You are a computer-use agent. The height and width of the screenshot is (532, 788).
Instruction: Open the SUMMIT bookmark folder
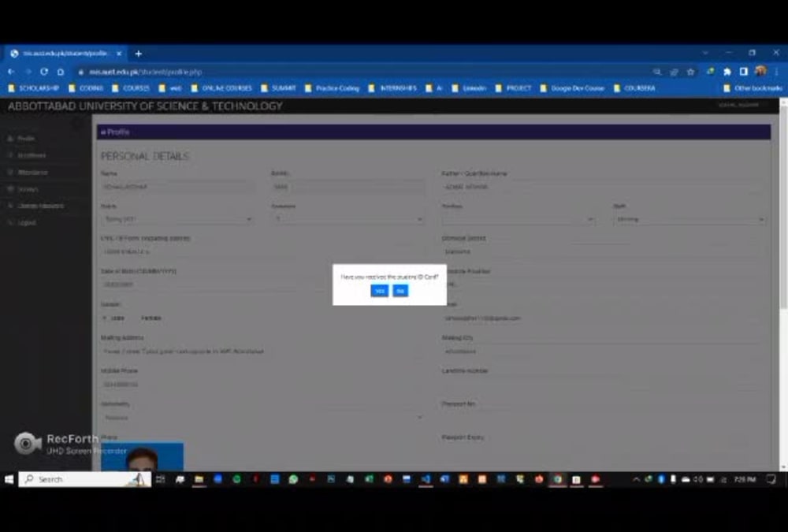(x=278, y=88)
